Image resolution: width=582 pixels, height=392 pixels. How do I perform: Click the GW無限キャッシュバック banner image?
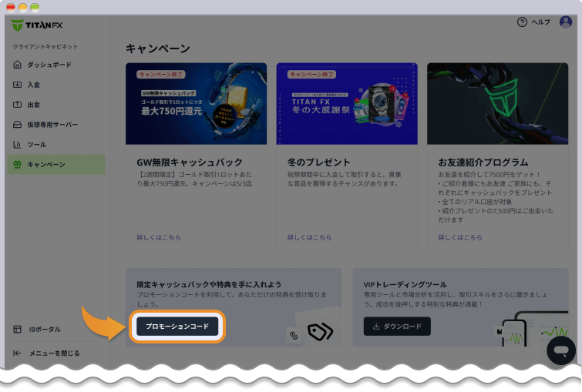[x=196, y=104]
